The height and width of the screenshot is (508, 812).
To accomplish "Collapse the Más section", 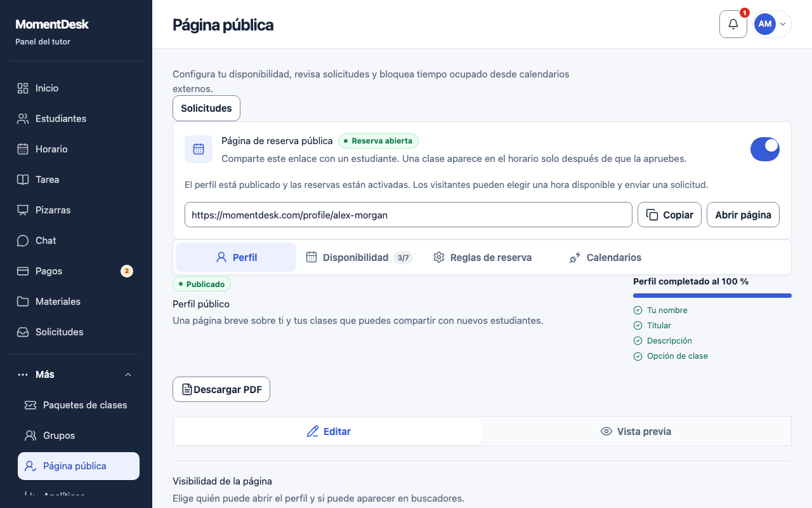I will [76, 375].
